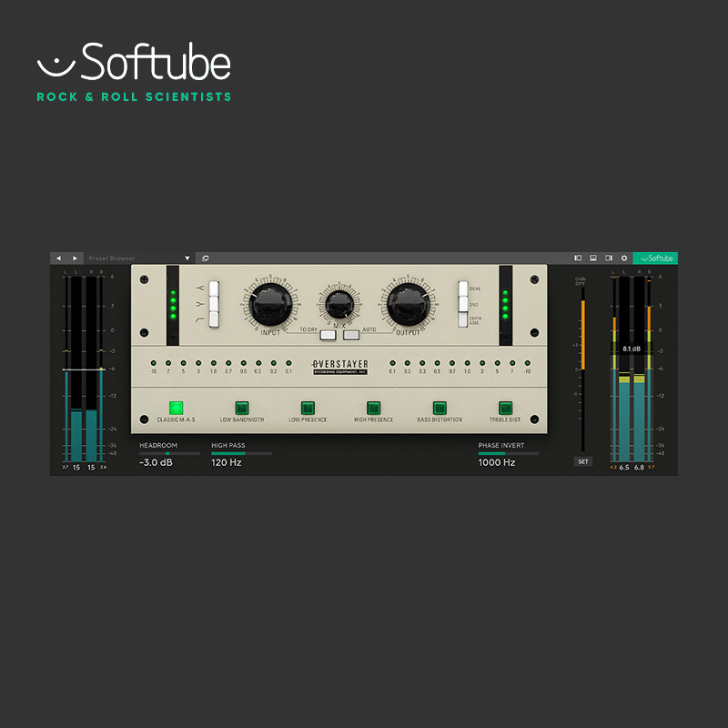This screenshot has height=728, width=728.
Task: Click the SET button under Gain Diff meter
Action: [x=583, y=461]
